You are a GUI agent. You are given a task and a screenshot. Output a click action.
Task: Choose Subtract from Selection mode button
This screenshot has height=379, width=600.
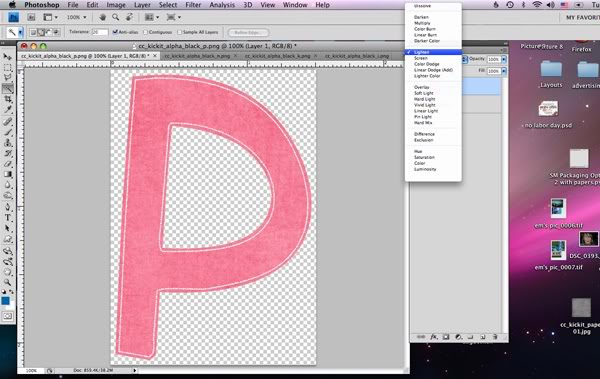tap(48, 33)
